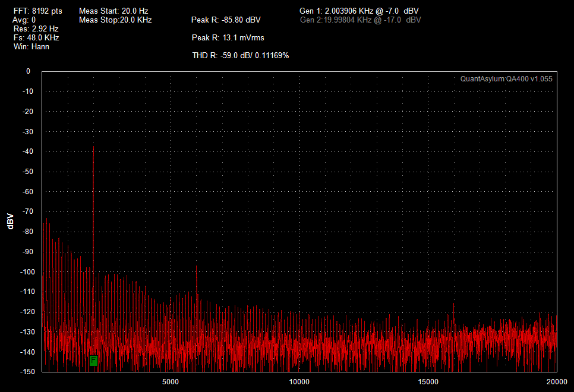Click the 0 dBV axis label
574x392 pixels.
coord(28,71)
